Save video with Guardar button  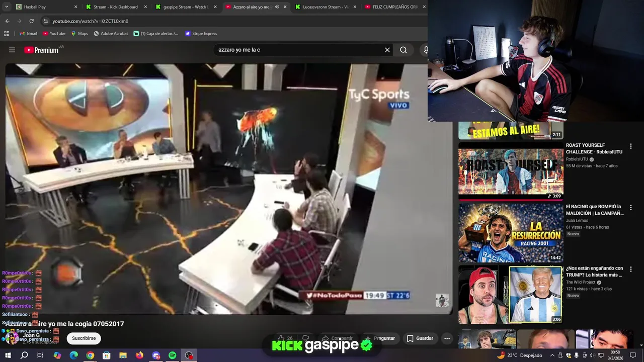(420, 338)
